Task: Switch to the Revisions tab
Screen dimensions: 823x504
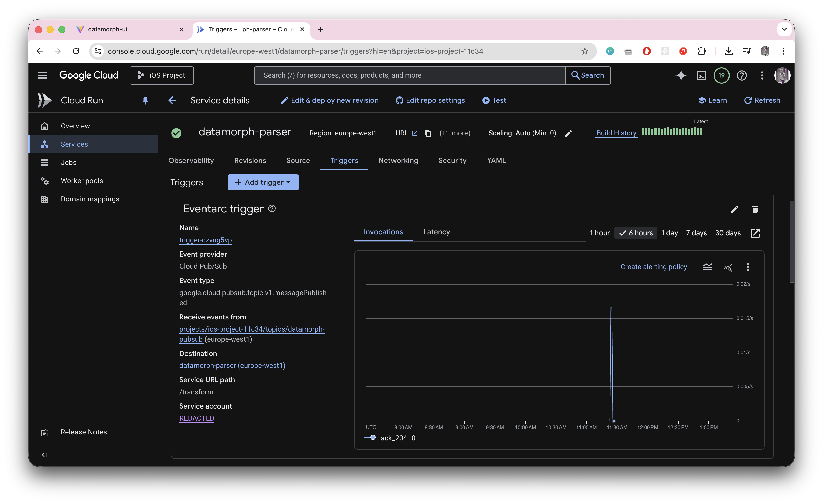Action: point(250,161)
